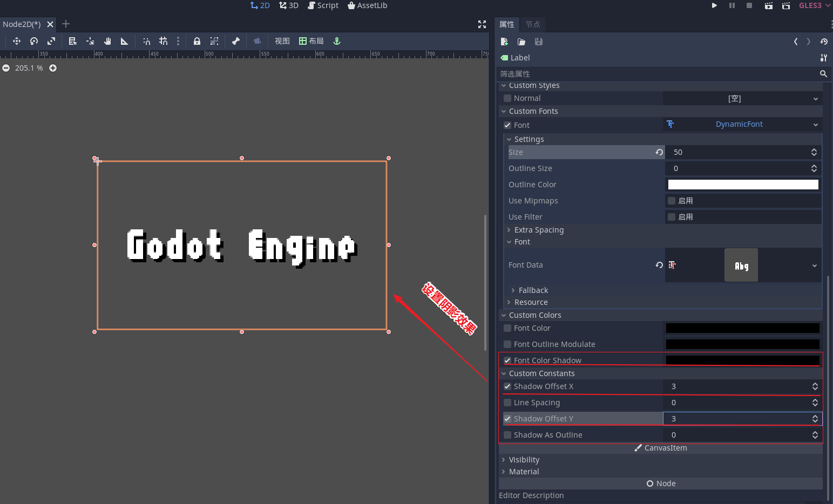The height and width of the screenshot is (504, 833).
Task: Uncheck the custom Font override
Action: (x=507, y=125)
